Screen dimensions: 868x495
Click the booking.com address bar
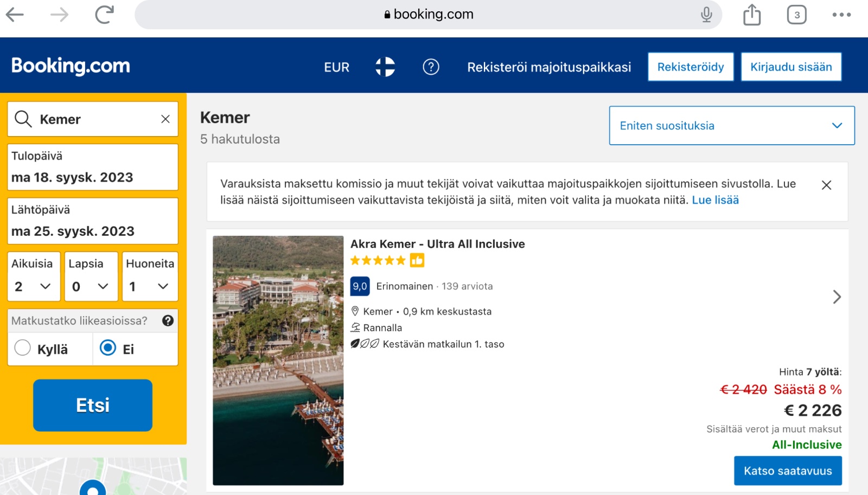(428, 14)
